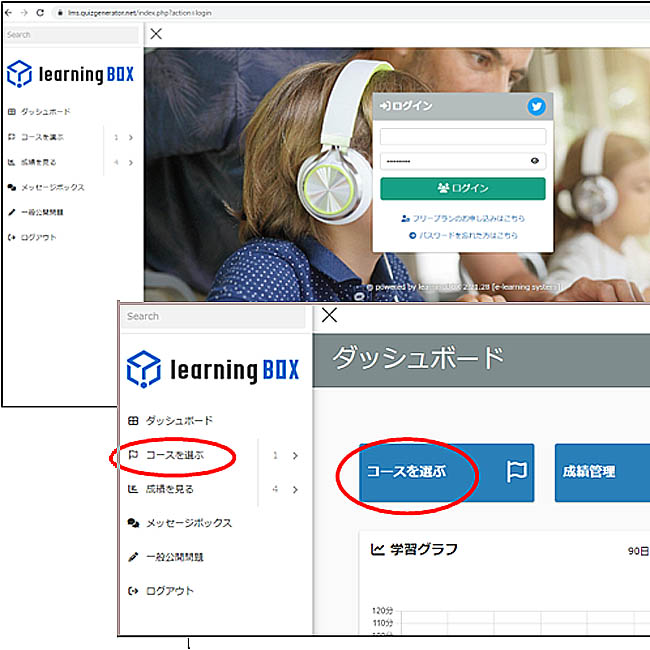Open the パスワードを忘れた方はこちら link
650x650 pixels.
463,235
